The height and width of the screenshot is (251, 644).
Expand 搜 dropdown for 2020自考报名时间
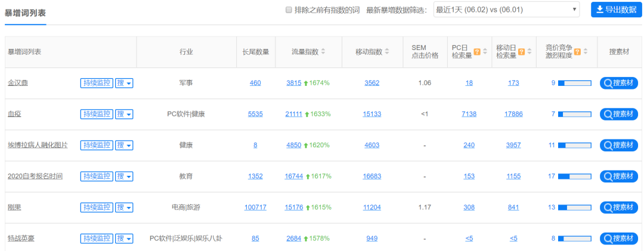click(x=124, y=176)
